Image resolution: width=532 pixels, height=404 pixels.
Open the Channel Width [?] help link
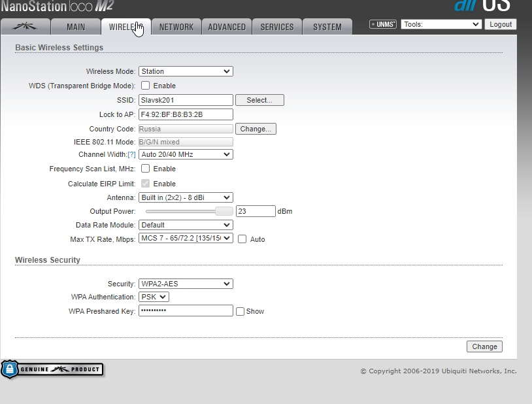(131, 154)
